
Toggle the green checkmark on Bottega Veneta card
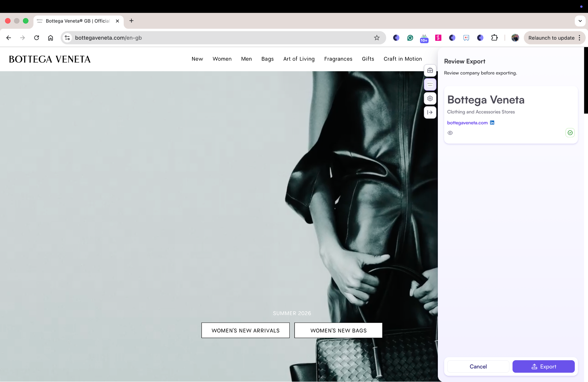[570, 133]
